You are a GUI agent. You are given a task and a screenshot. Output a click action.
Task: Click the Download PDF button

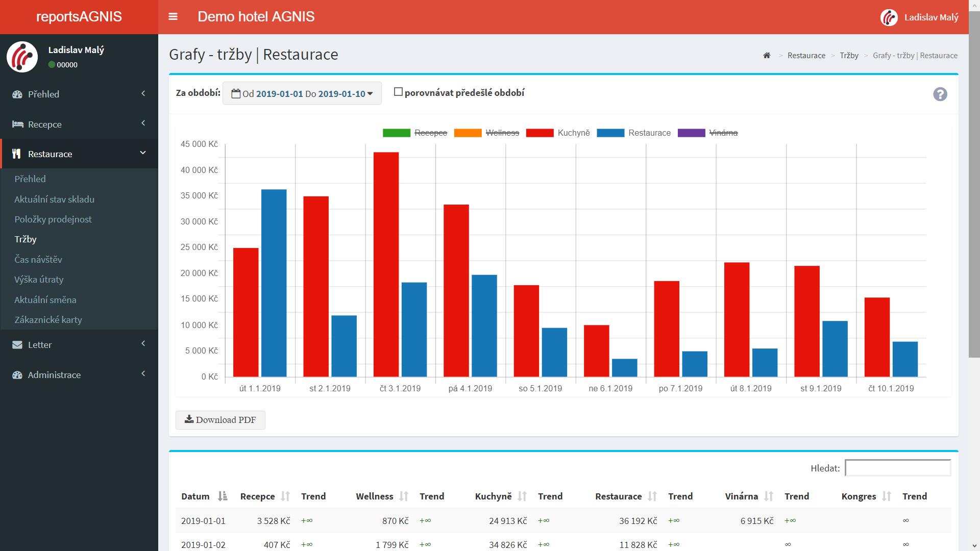220,420
